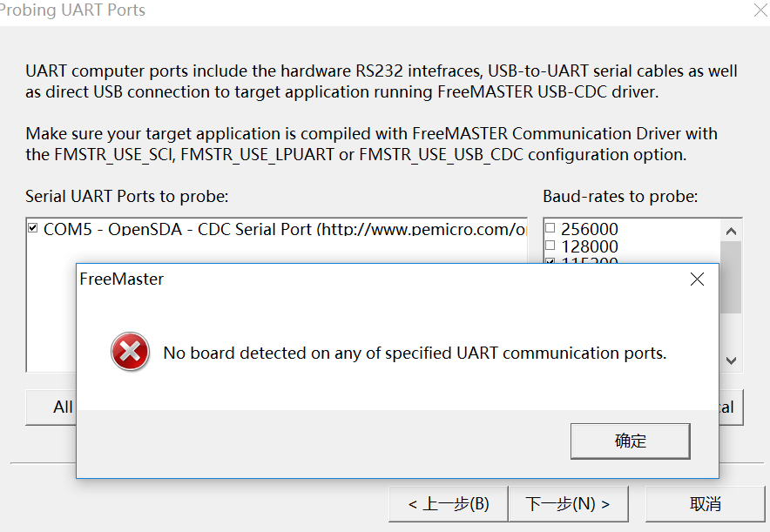The image size is (770, 532).
Task: Click the baud-rates list scrollbar thumb
Action: (731, 279)
